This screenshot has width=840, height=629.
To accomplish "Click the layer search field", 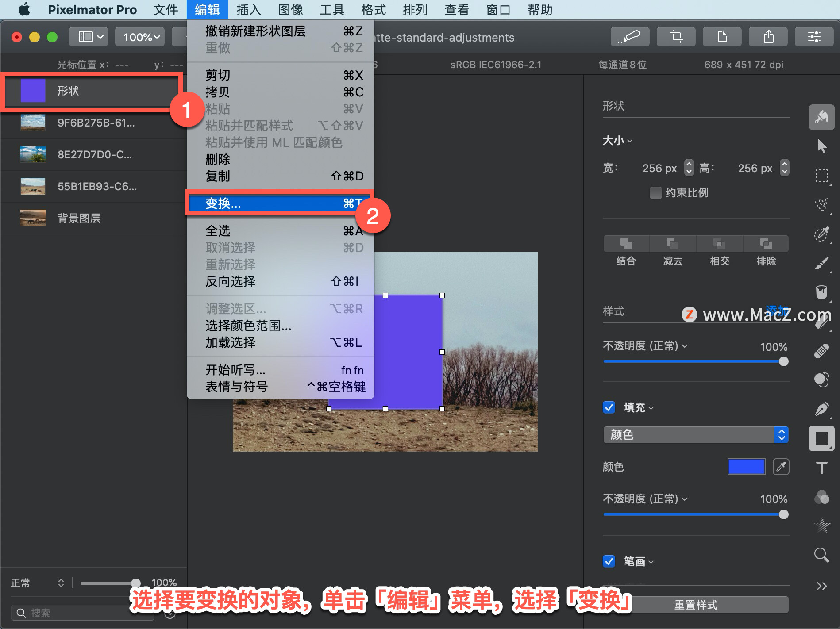I will (83, 613).
